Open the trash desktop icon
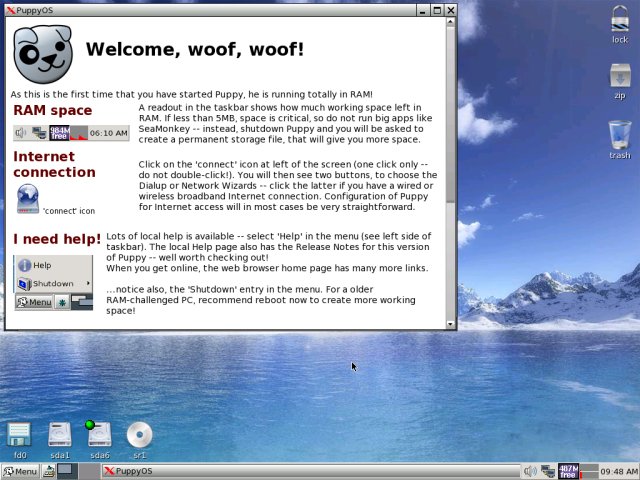 click(619, 135)
